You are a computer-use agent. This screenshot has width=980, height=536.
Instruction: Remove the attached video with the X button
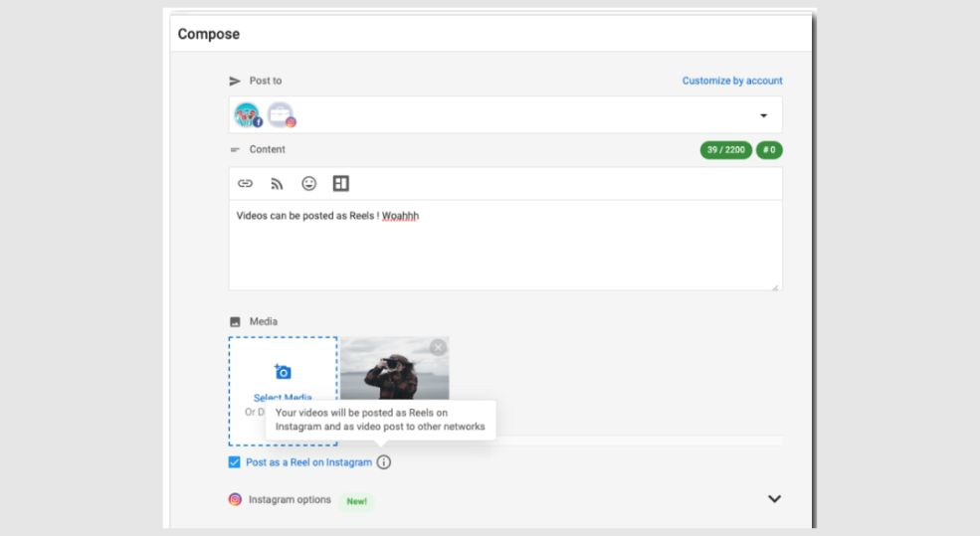tap(438, 347)
